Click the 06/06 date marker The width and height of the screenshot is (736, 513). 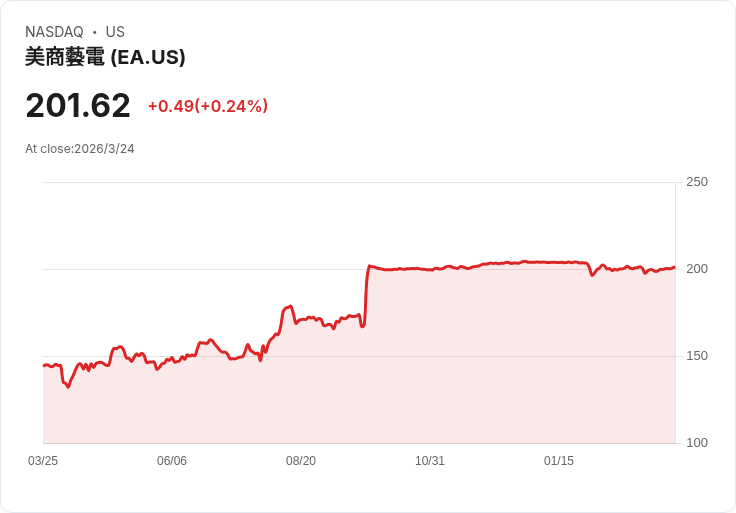pyautogui.click(x=172, y=461)
